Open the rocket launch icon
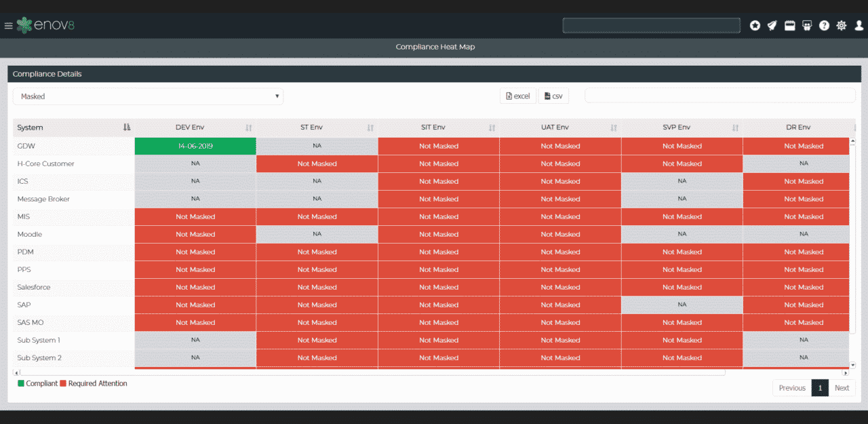 (x=772, y=26)
